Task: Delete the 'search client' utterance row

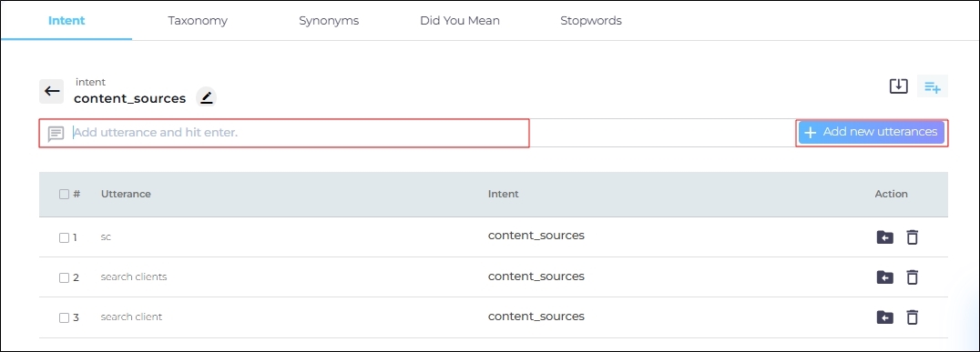Action: coord(913,317)
